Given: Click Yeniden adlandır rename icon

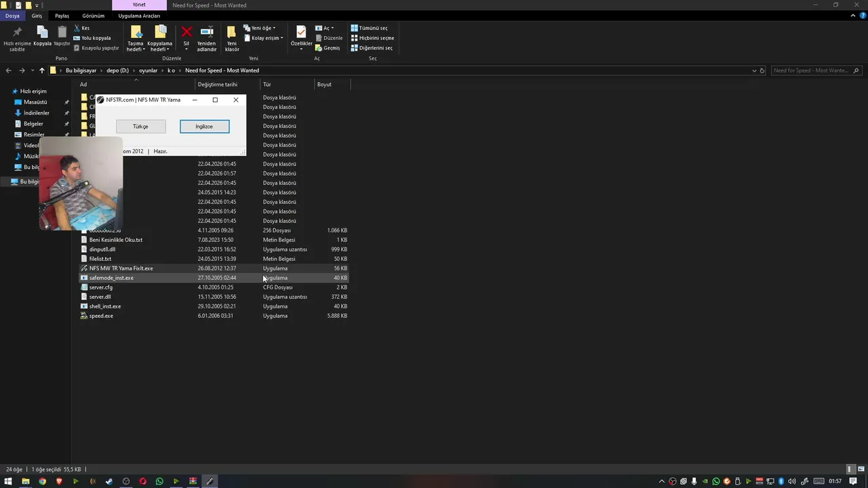Looking at the screenshot, I should (x=207, y=39).
